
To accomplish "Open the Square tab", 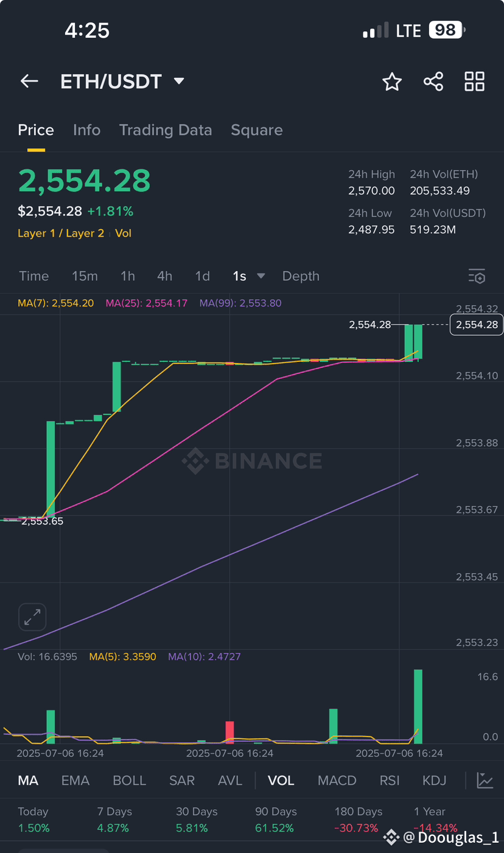I will [x=257, y=130].
